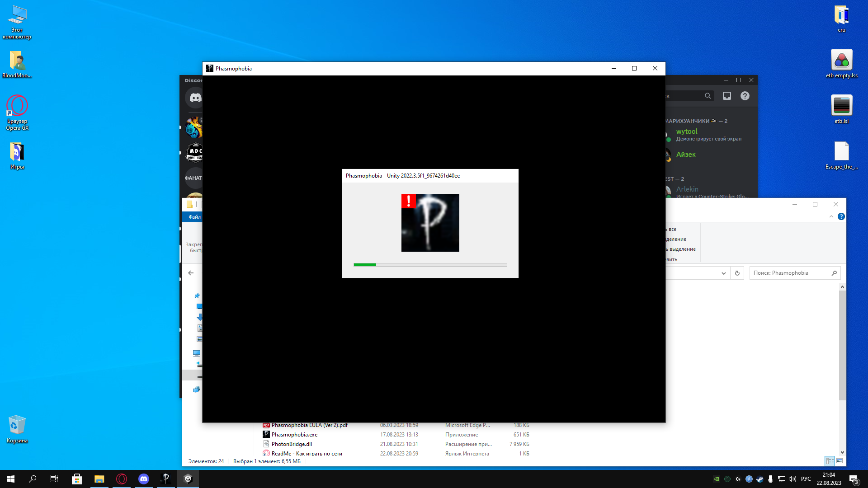Open MDC Drift Team server in Discord
This screenshot has width=868, height=488.
point(195,152)
